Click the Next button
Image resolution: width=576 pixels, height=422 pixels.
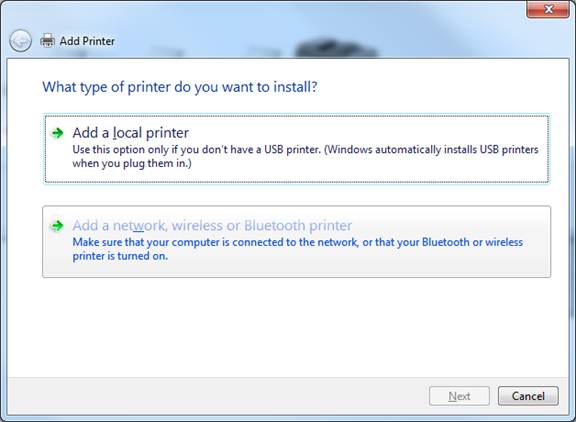[x=459, y=396]
